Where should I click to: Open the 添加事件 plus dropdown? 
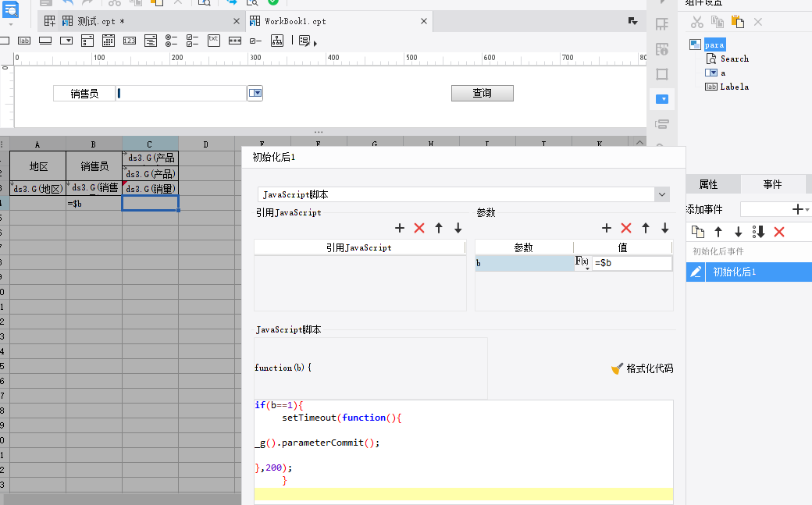(x=800, y=209)
